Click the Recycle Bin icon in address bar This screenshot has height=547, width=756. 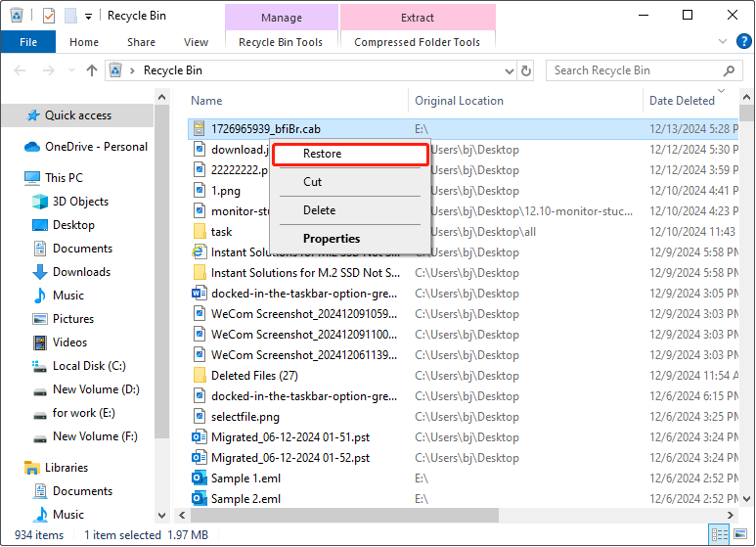click(115, 70)
